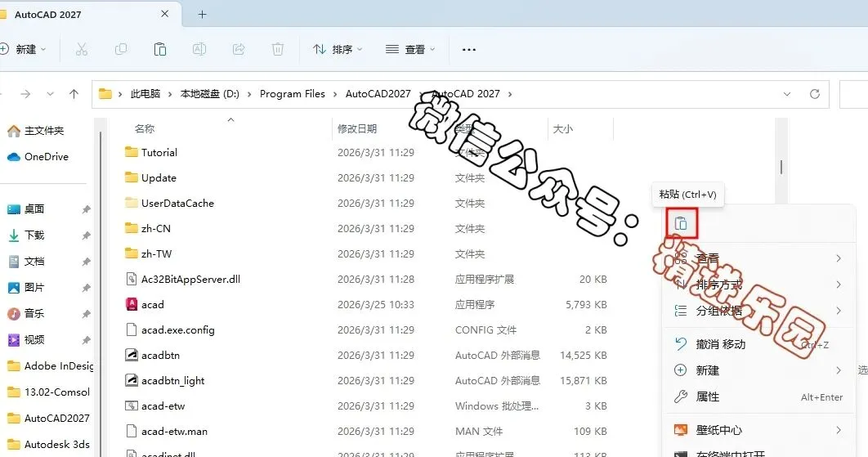
Task: Open 分组依据 submenu in context menu
Action: [x=758, y=311]
